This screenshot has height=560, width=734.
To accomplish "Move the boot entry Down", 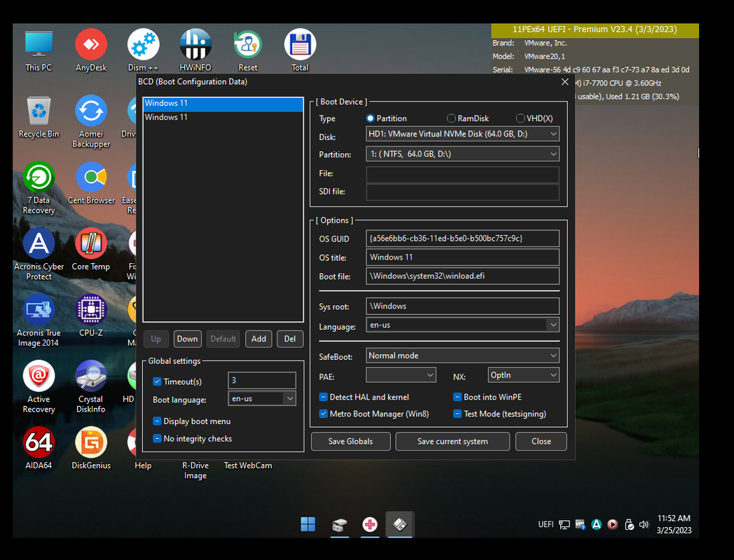I will coord(187,339).
